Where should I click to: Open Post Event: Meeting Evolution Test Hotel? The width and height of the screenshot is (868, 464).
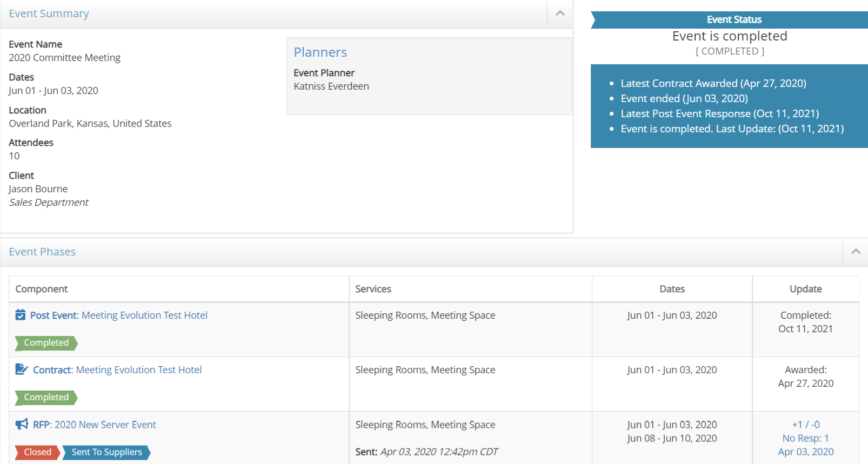[119, 315]
